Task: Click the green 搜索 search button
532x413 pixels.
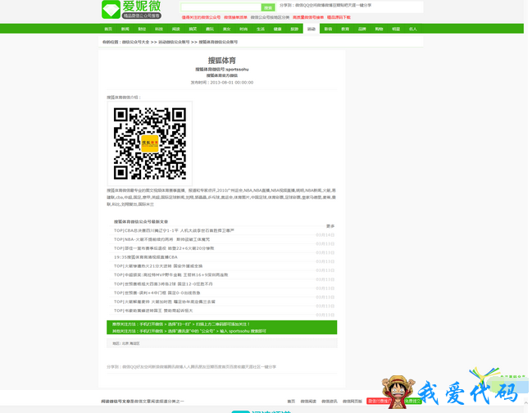Action: point(268,7)
